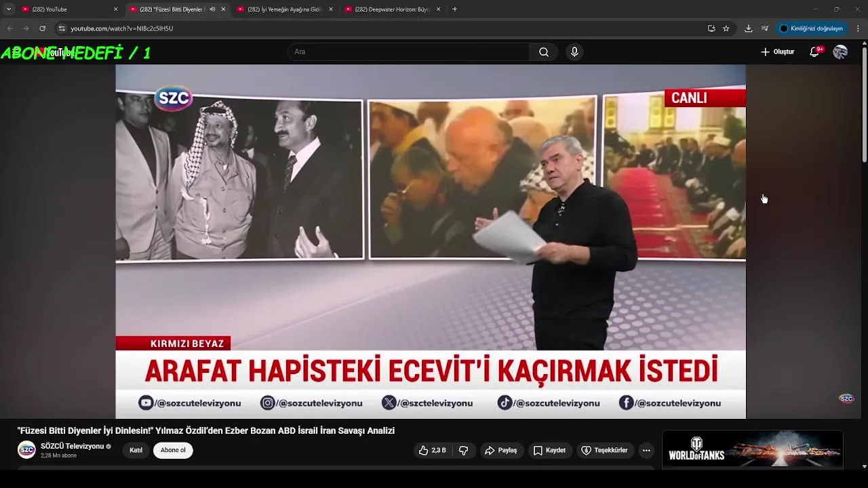Open more actions three-dot menu
The height and width of the screenshot is (488, 868).
tap(646, 450)
